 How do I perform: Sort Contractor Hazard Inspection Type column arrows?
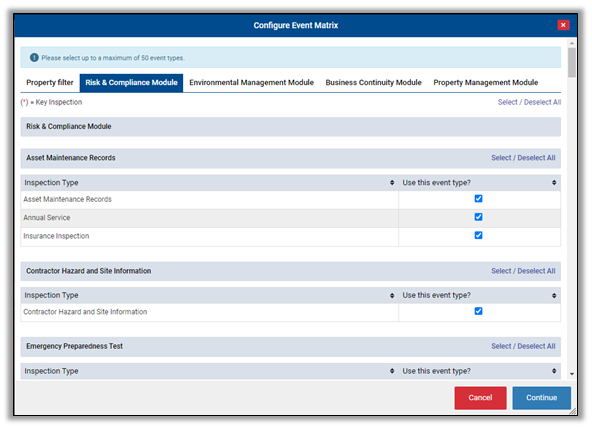[392, 296]
